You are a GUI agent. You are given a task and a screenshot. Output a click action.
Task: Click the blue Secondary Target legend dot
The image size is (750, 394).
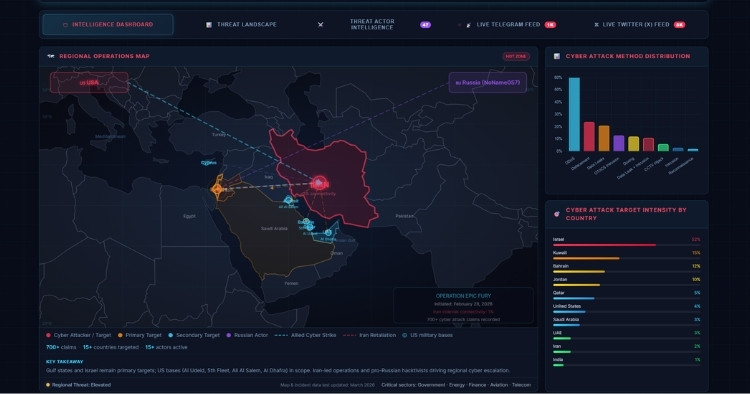point(170,335)
